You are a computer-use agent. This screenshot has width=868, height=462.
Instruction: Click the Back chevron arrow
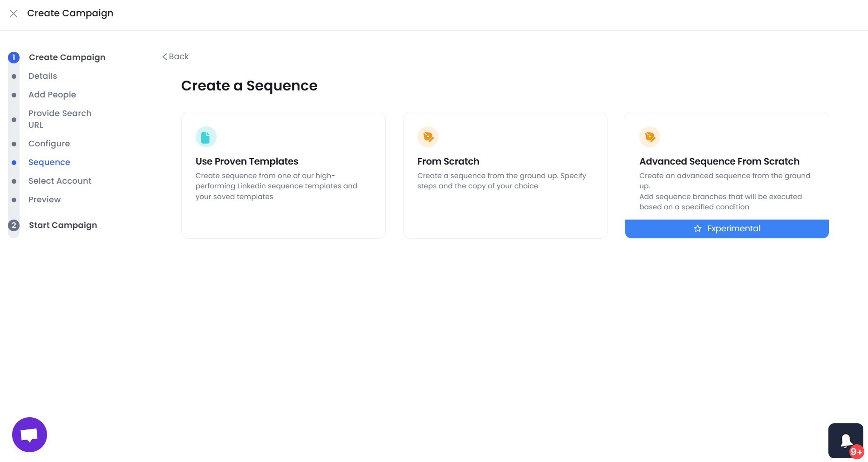[x=164, y=56]
